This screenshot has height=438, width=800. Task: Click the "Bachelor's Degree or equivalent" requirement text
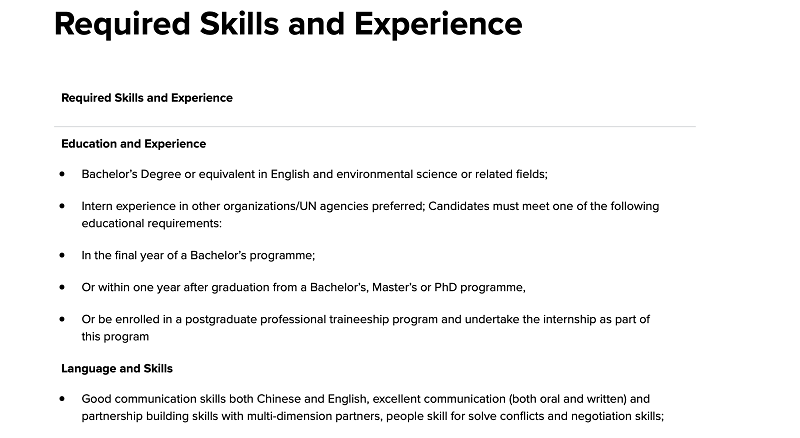click(314, 174)
